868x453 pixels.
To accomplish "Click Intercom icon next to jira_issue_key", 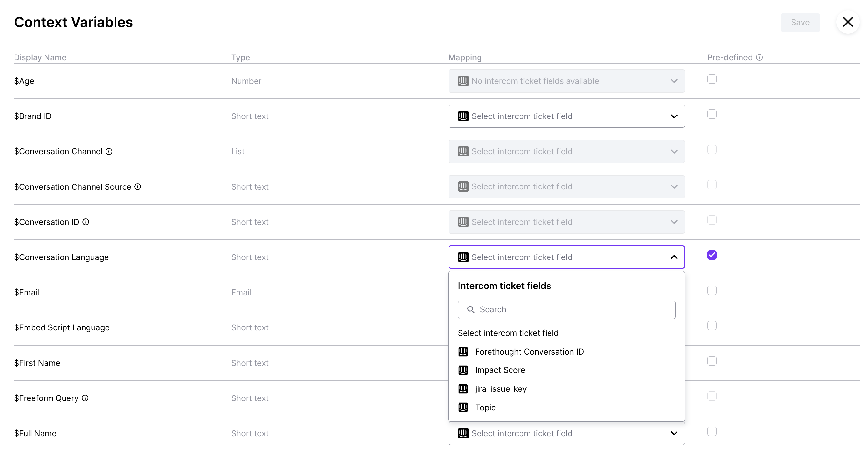I will click(x=463, y=388).
